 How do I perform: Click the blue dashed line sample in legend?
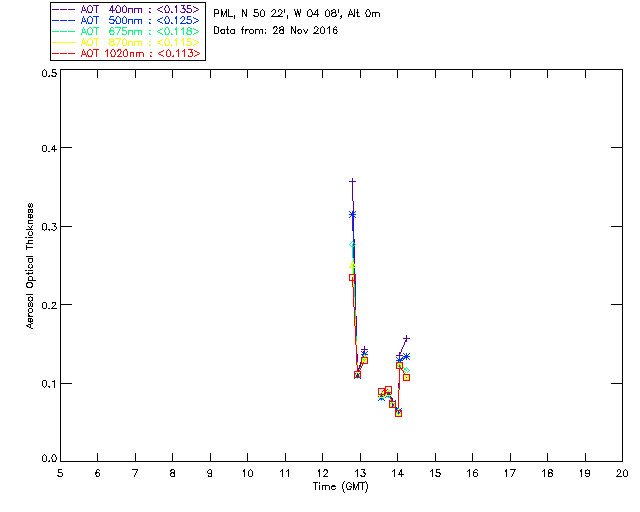pos(64,20)
